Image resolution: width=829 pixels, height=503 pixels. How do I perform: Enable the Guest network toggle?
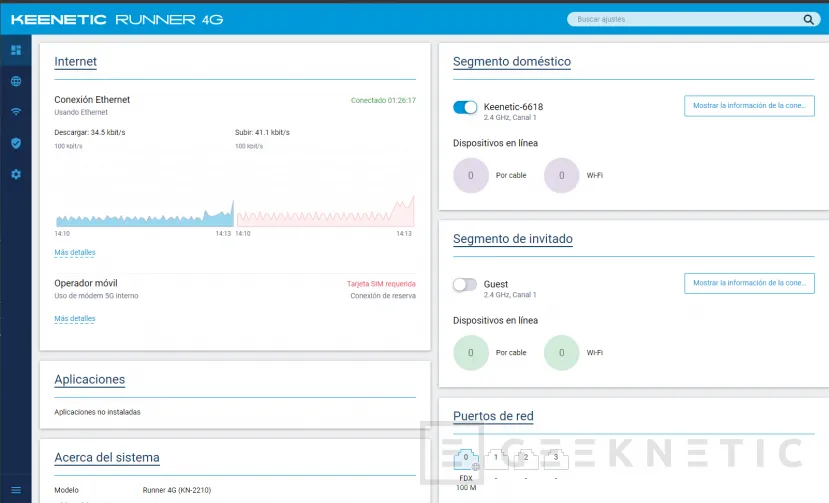pos(465,285)
